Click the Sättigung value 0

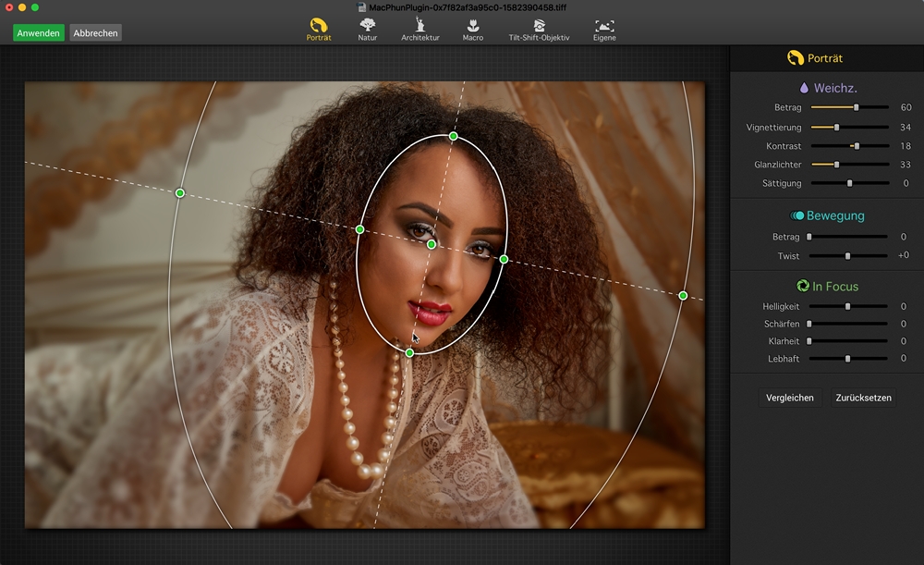pyautogui.click(x=906, y=183)
